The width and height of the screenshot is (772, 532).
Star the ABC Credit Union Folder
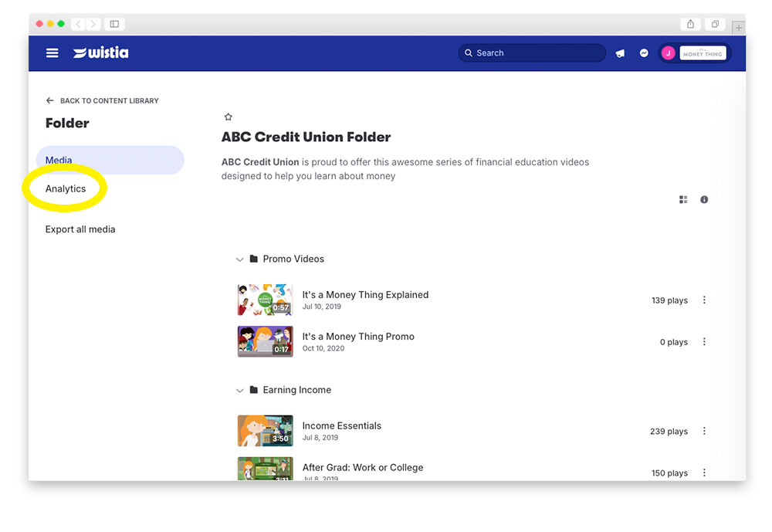(228, 117)
